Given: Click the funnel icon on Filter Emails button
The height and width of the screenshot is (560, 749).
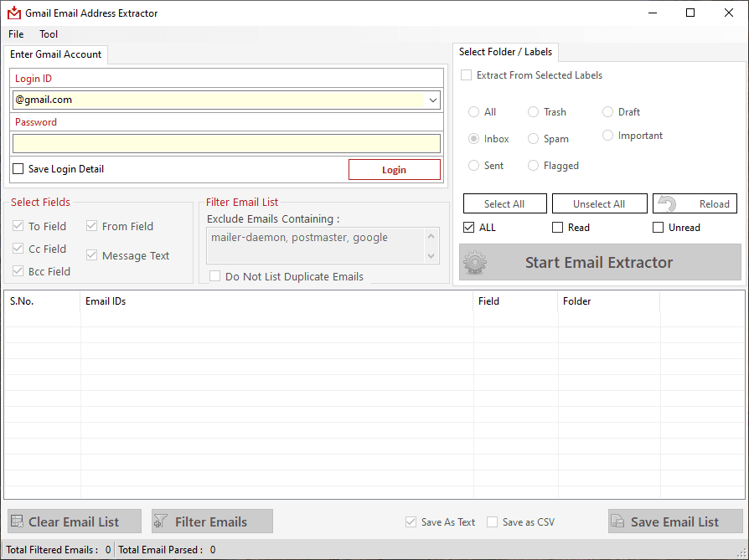Looking at the screenshot, I should pos(159,521).
